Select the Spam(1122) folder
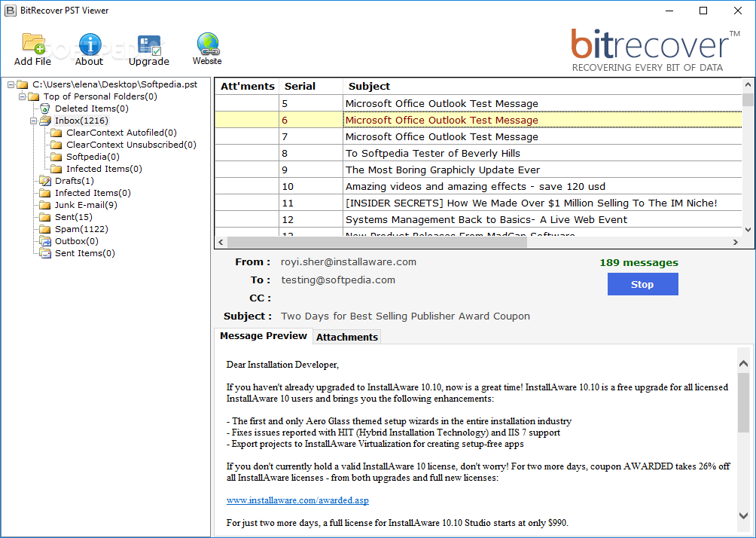Screen dimensions: 756x538 [81, 229]
